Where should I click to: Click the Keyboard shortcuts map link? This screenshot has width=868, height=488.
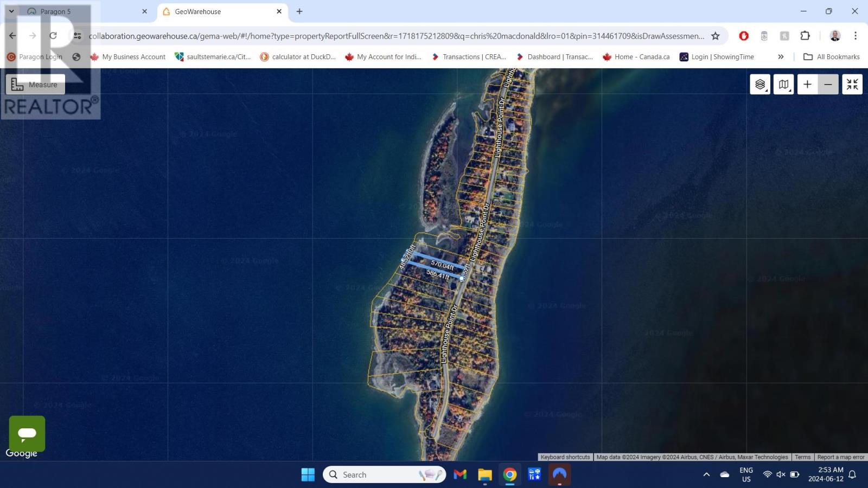coord(565,457)
